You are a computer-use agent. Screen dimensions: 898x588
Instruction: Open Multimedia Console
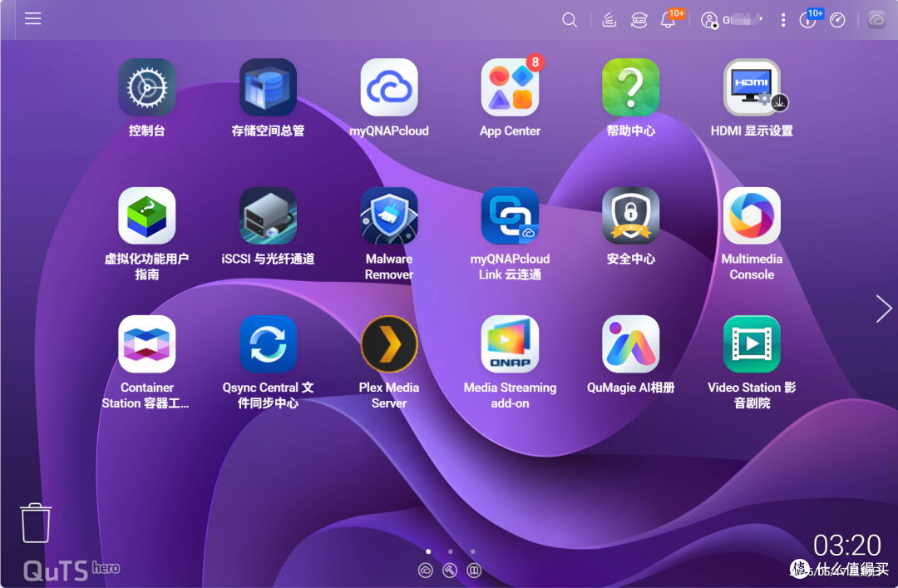click(752, 215)
